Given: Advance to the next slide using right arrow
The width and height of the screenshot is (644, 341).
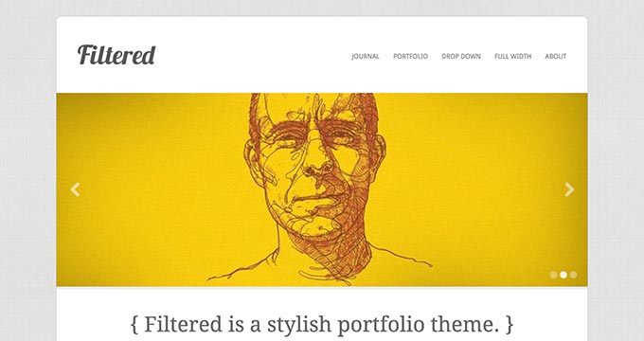Looking at the screenshot, I should point(569,189).
